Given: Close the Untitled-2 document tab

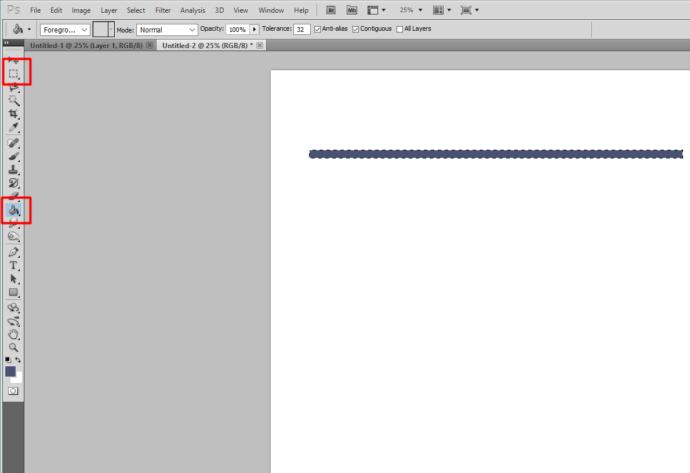Looking at the screenshot, I should pyautogui.click(x=260, y=45).
